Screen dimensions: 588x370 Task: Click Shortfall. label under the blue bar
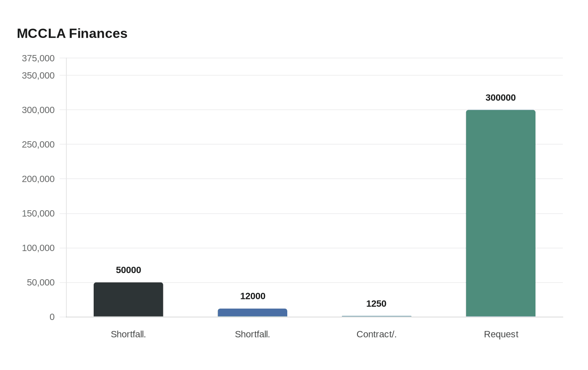(x=252, y=334)
